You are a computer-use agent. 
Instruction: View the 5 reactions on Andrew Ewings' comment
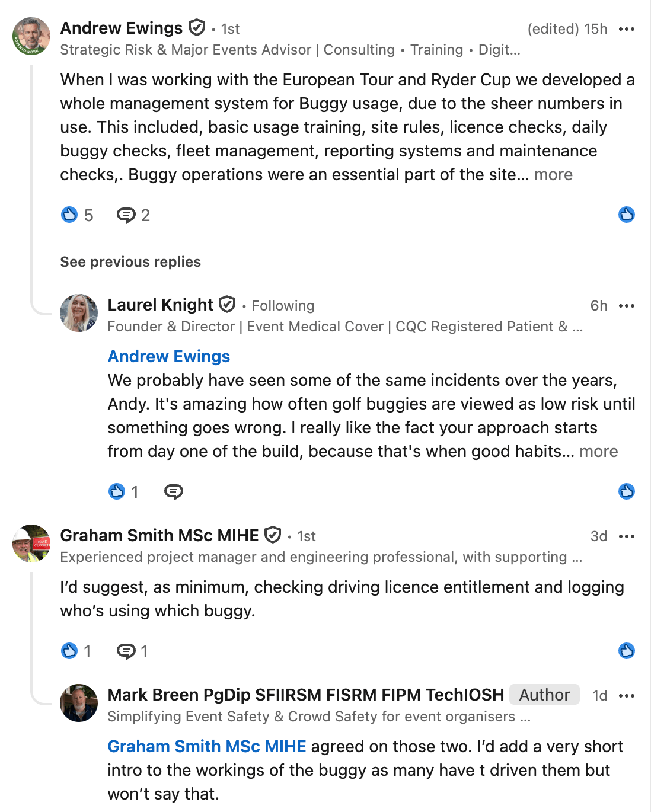[77, 215]
